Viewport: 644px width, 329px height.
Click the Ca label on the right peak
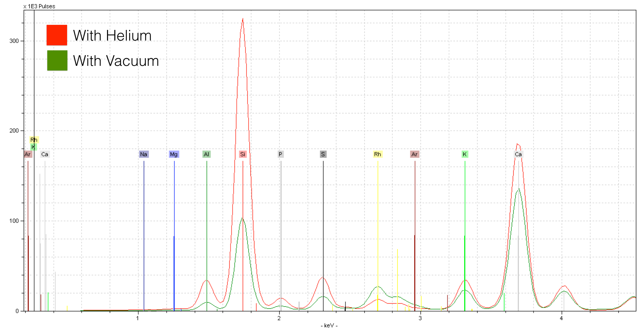tap(518, 154)
